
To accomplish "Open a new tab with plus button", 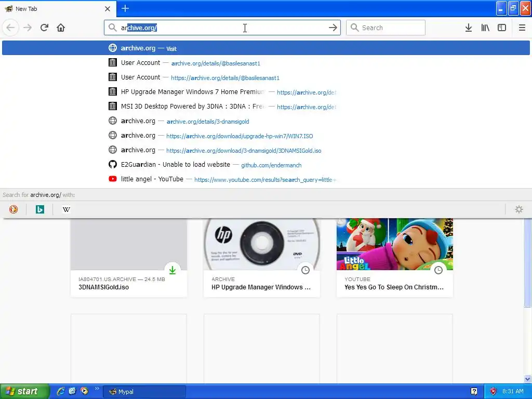I will 125,8.
